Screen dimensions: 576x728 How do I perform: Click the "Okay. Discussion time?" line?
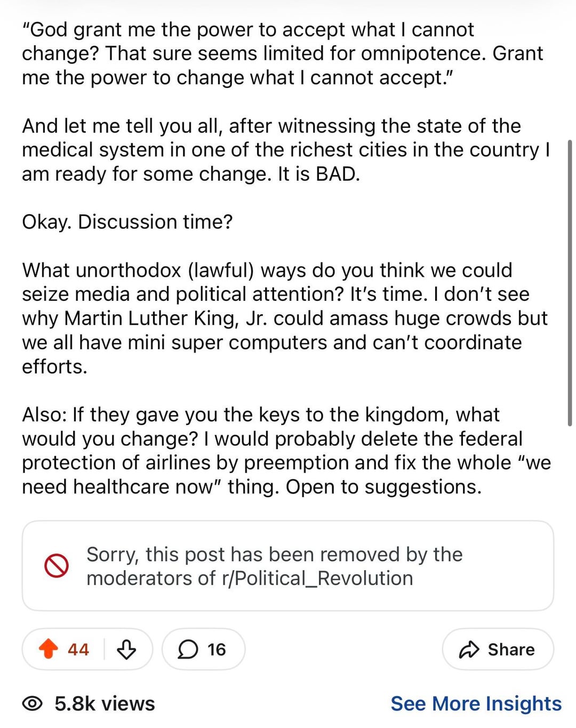pos(127,222)
